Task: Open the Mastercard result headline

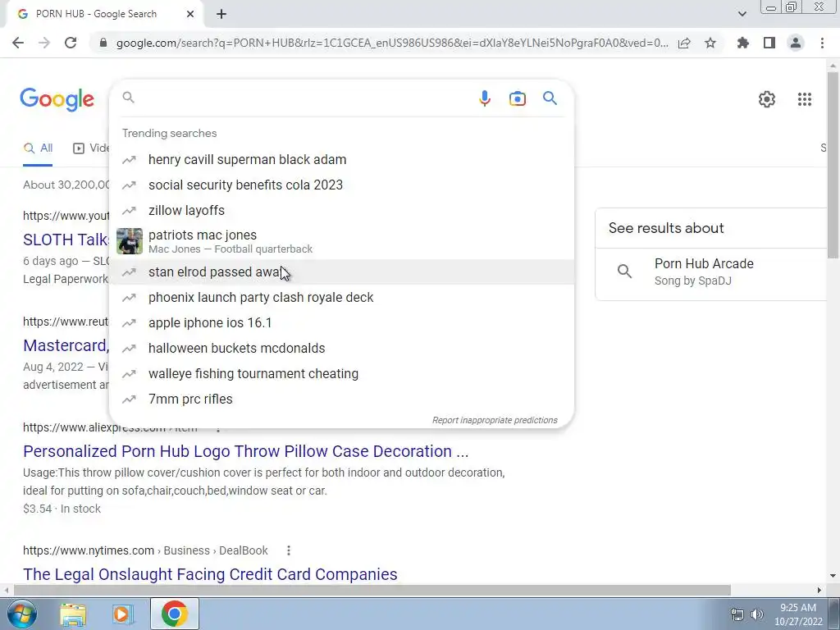Action: (66, 345)
